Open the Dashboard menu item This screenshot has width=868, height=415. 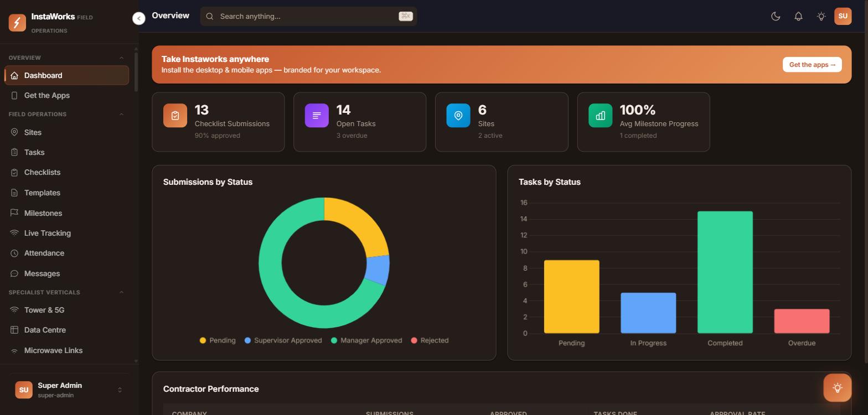pos(67,75)
